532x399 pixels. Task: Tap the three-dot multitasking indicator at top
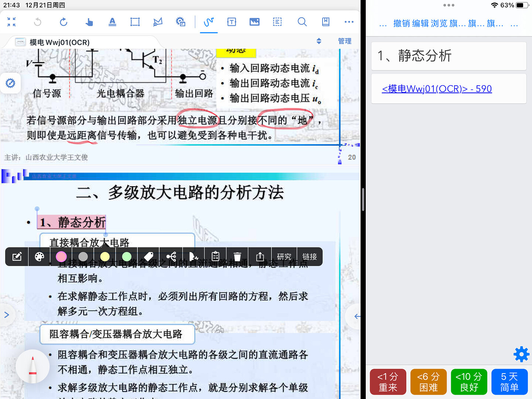coord(449,5)
